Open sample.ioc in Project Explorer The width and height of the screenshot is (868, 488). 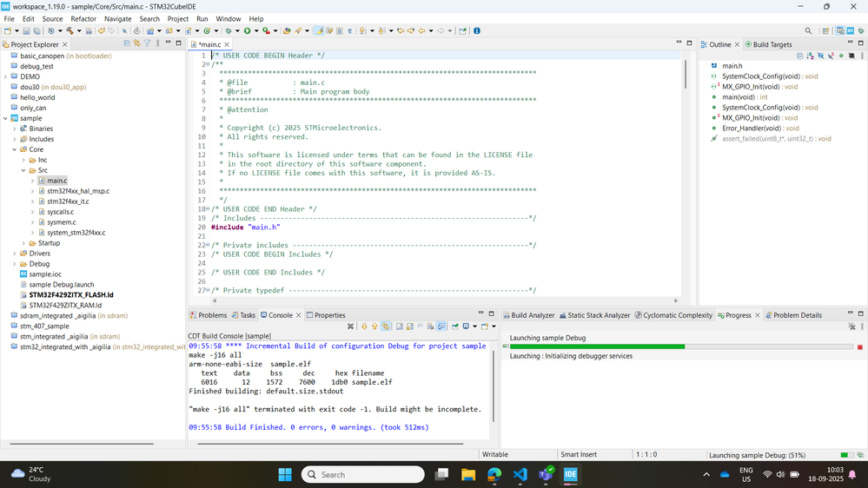(46, 274)
